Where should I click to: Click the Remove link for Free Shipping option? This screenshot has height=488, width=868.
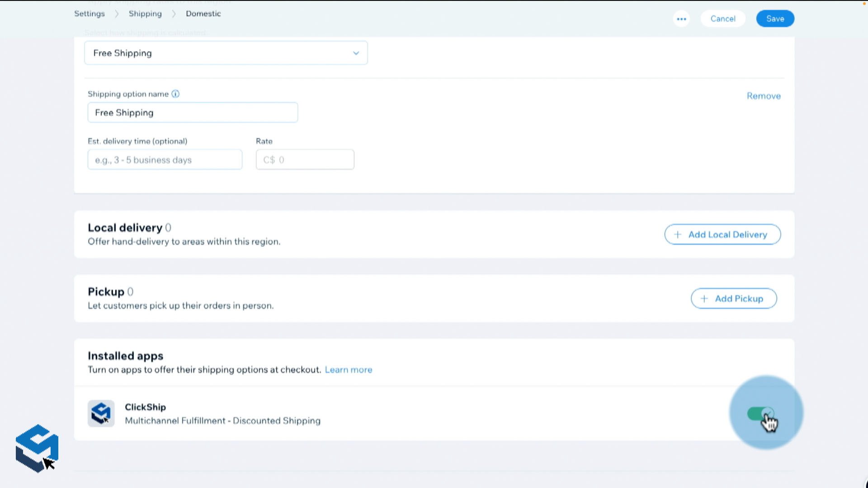(764, 95)
